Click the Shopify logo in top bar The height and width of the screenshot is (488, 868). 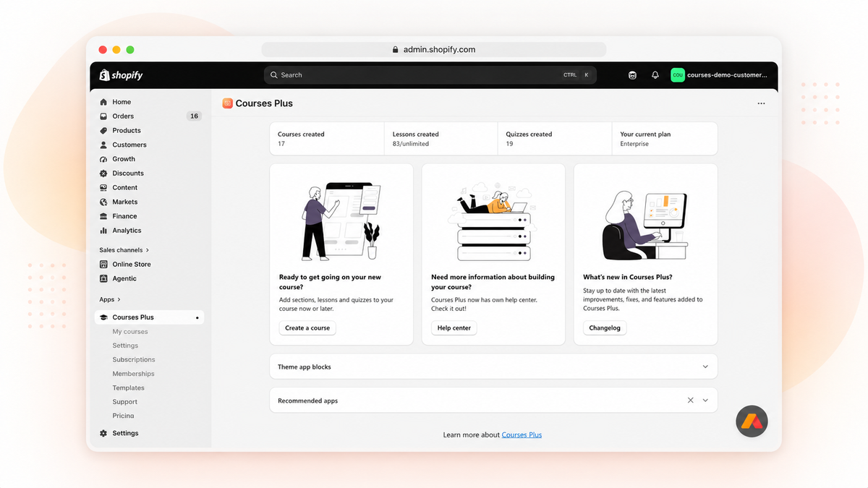pos(121,75)
